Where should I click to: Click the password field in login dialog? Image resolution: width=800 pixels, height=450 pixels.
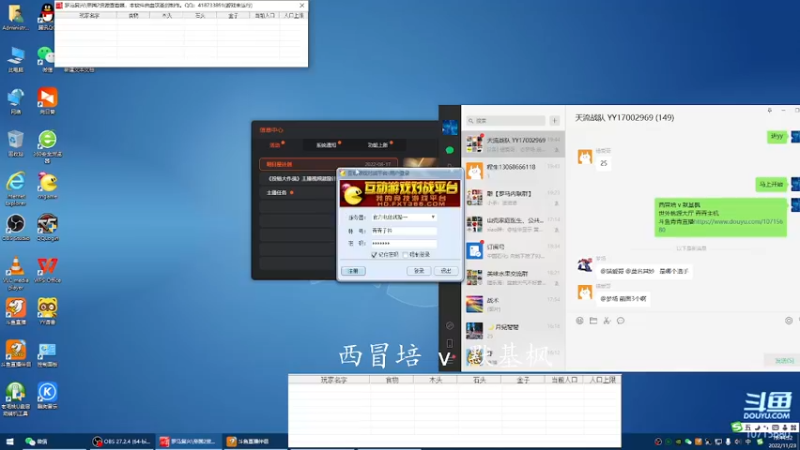(404, 243)
